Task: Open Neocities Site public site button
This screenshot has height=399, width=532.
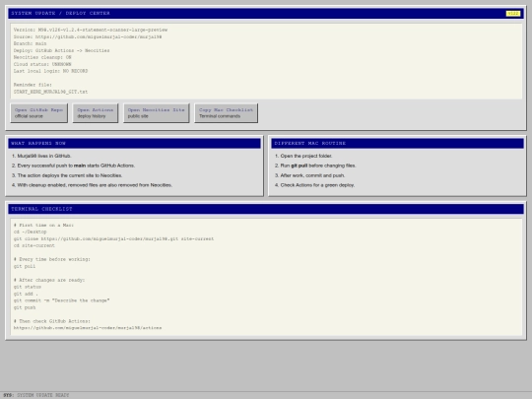Action: (x=156, y=113)
